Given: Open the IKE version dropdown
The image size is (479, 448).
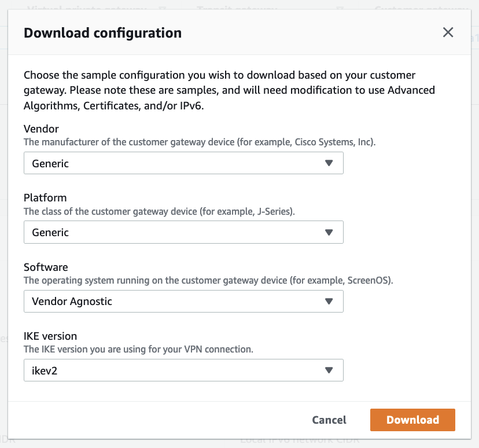Looking at the screenshot, I should (183, 370).
